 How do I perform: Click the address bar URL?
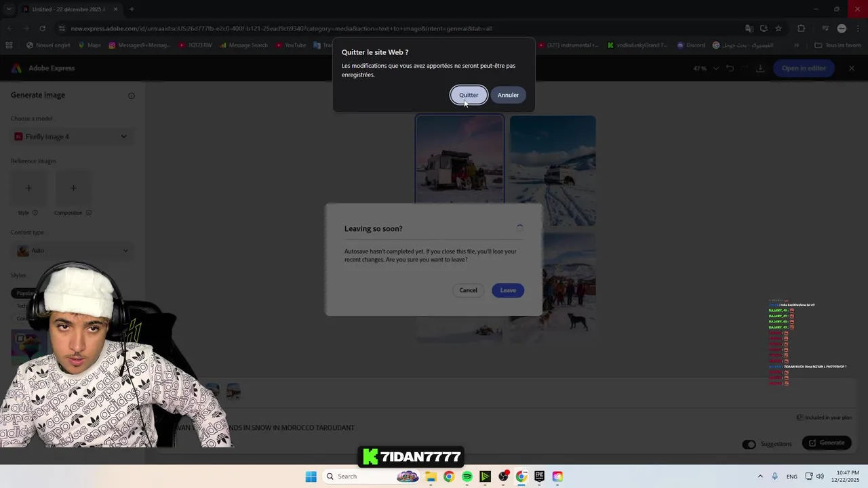pyautogui.click(x=281, y=28)
